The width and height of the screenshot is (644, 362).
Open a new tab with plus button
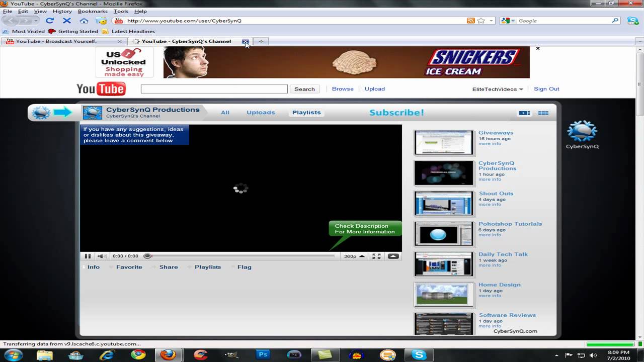pos(261,41)
